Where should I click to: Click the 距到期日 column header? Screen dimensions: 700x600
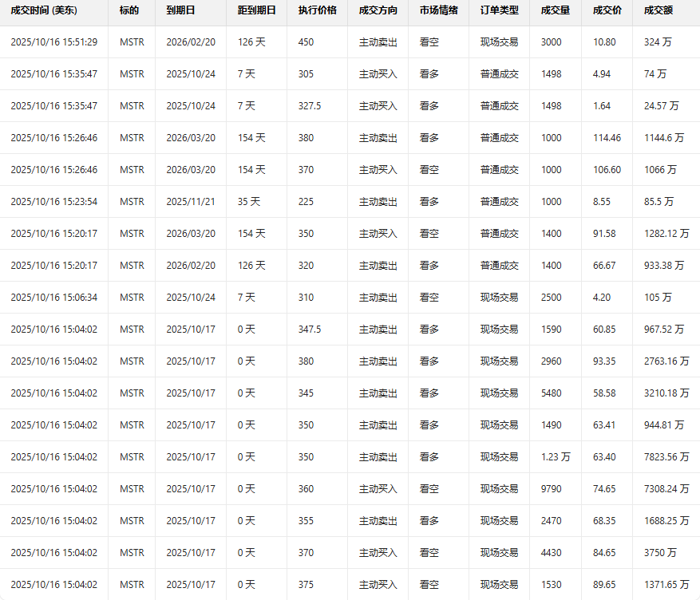pos(257,10)
